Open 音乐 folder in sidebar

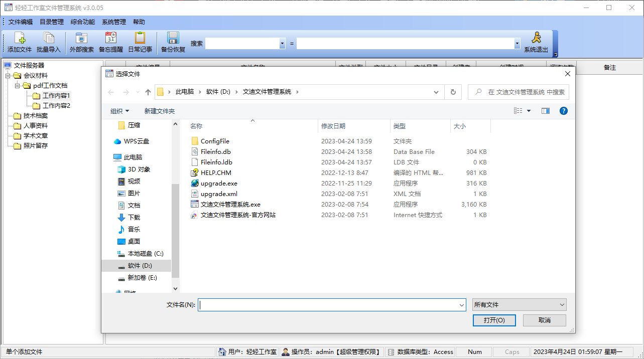(x=129, y=230)
